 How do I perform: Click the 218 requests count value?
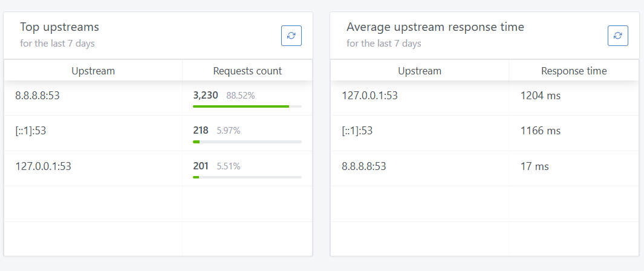coord(201,130)
